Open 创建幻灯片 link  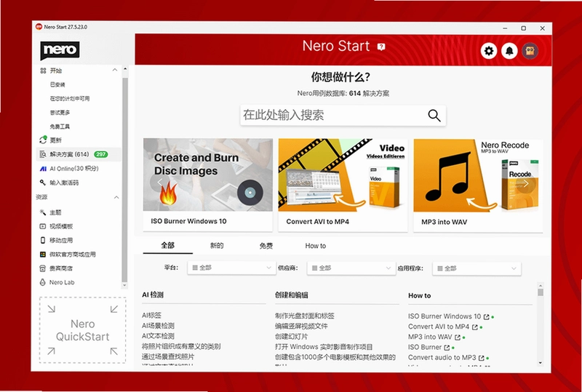coord(292,336)
